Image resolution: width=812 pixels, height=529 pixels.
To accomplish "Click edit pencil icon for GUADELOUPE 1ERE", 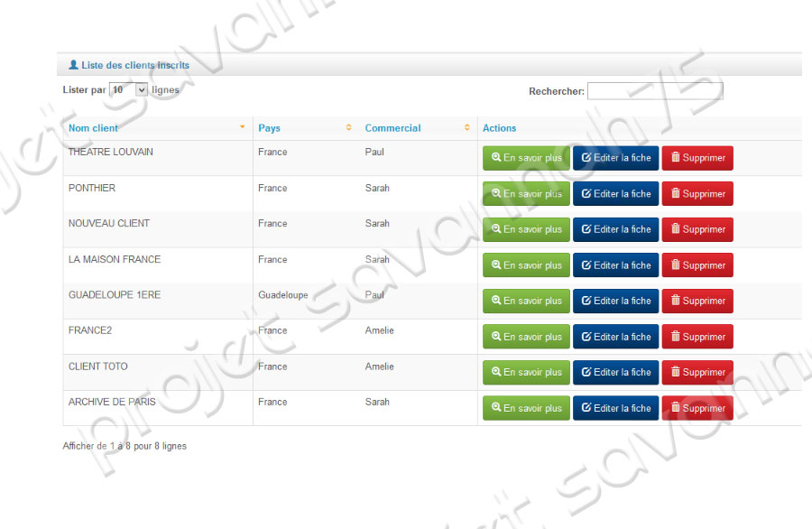I will [x=586, y=301].
